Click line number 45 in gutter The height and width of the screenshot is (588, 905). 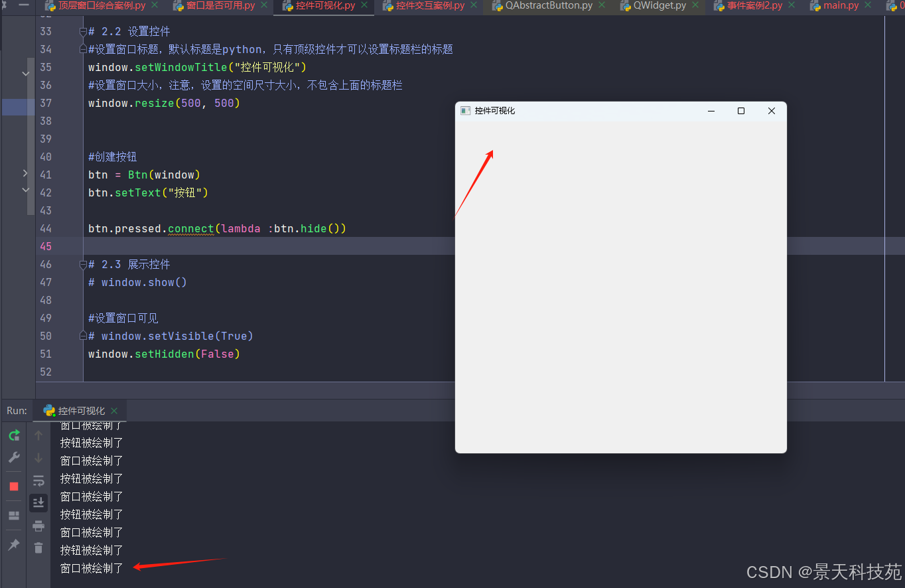[46, 246]
